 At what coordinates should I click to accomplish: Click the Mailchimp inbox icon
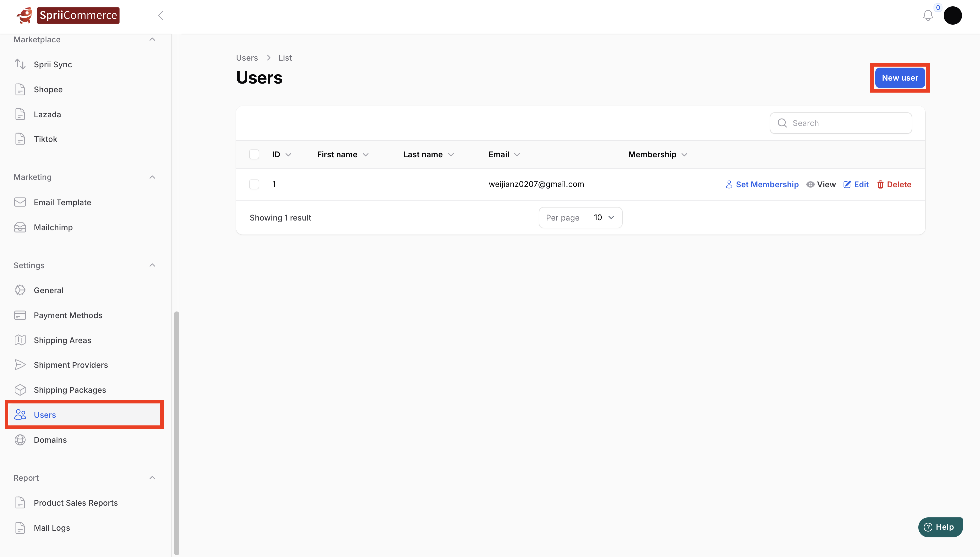[20, 227]
